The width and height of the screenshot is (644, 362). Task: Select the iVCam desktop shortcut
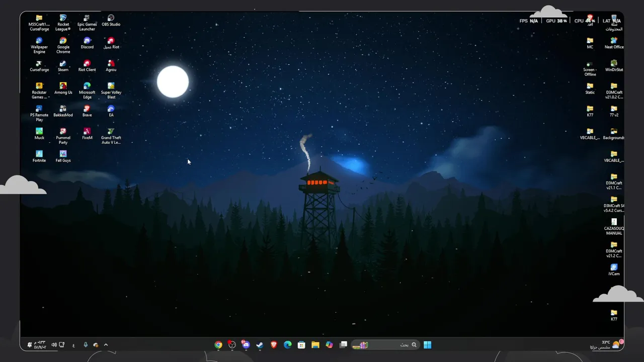614,269
